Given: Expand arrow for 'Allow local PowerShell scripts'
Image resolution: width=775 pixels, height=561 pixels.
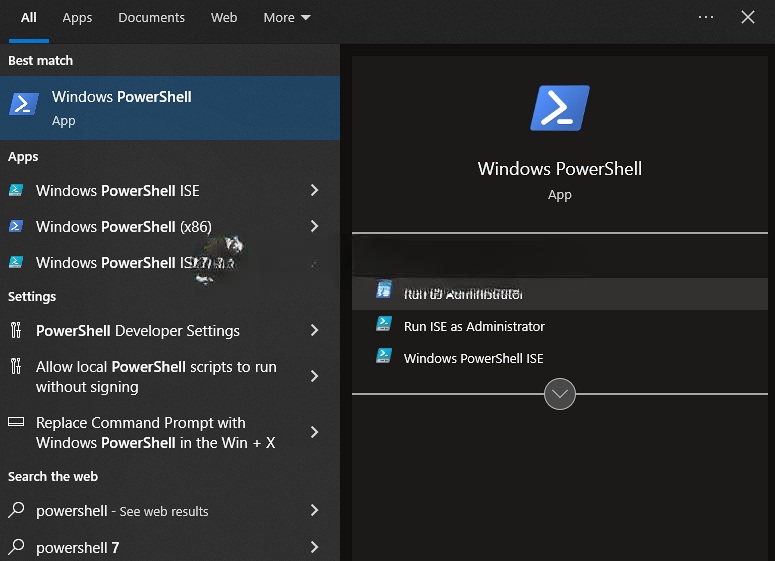Looking at the screenshot, I should pos(314,377).
